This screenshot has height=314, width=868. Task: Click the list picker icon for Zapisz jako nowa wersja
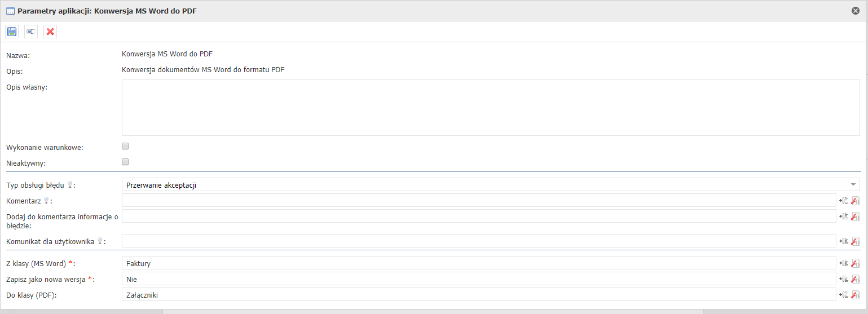(x=844, y=278)
